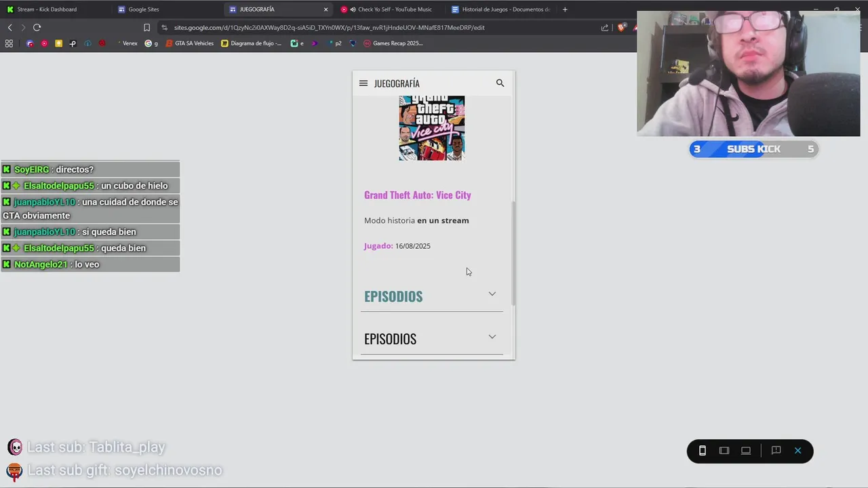
Task: Click the streamer webcam overlay
Action: pos(749,73)
